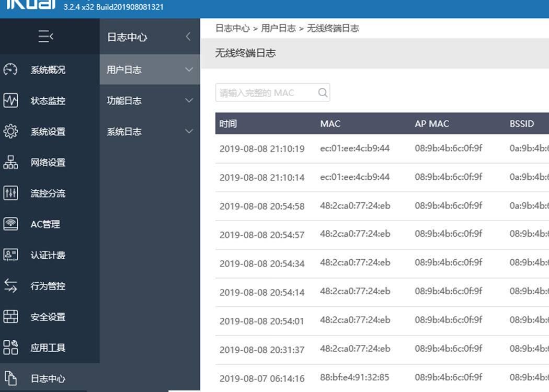Open the 网络设置 network icon

(10, 162)
